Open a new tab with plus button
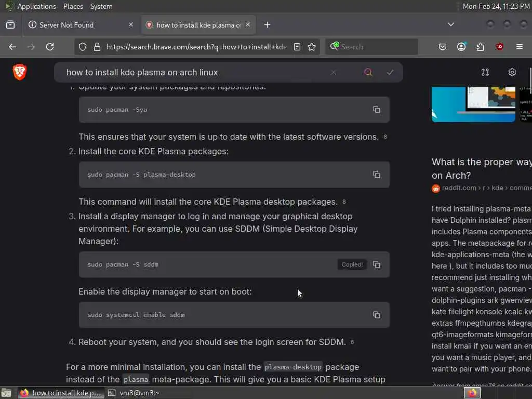Image resolution: width=532 pixels, height=399 pixels. [268, 25]
